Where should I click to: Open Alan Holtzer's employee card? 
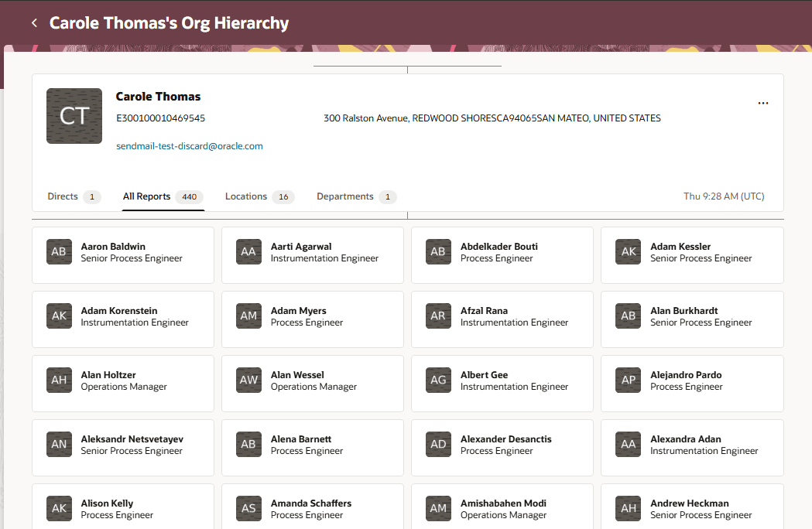pos(122,384)
